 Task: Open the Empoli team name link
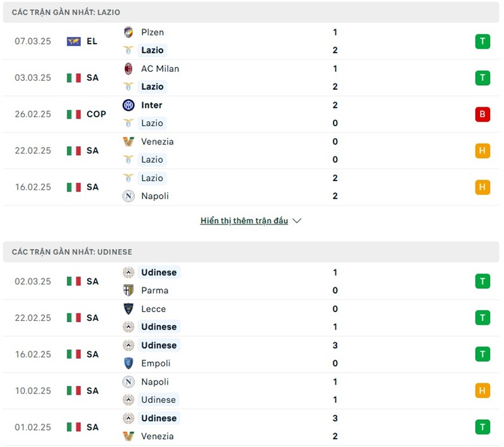[156, 363]
